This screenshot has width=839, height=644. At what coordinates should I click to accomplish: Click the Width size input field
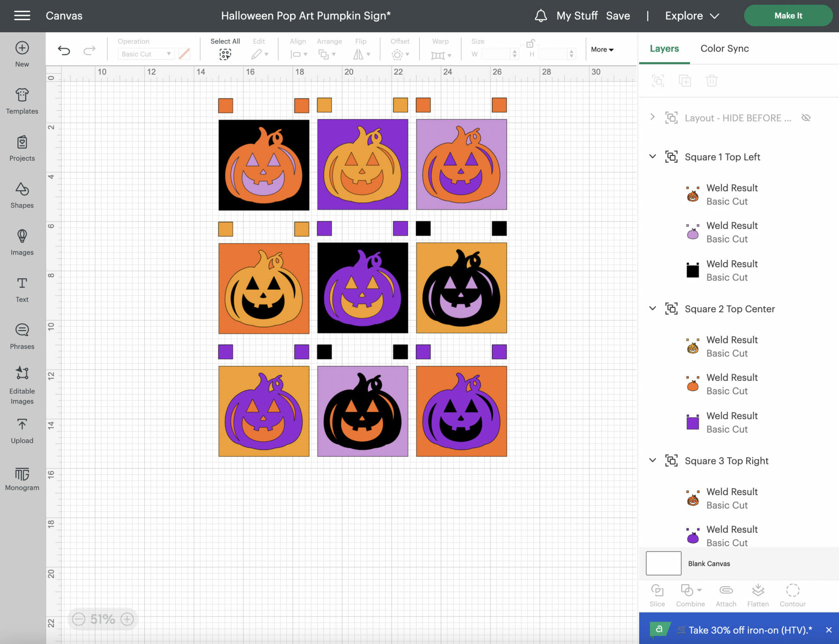(x=496, y=54)
